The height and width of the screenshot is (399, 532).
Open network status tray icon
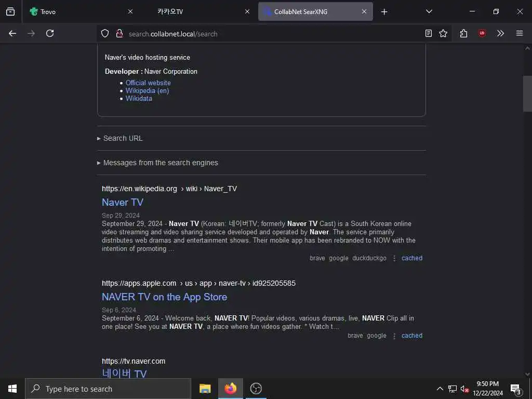tap(453, 389)
